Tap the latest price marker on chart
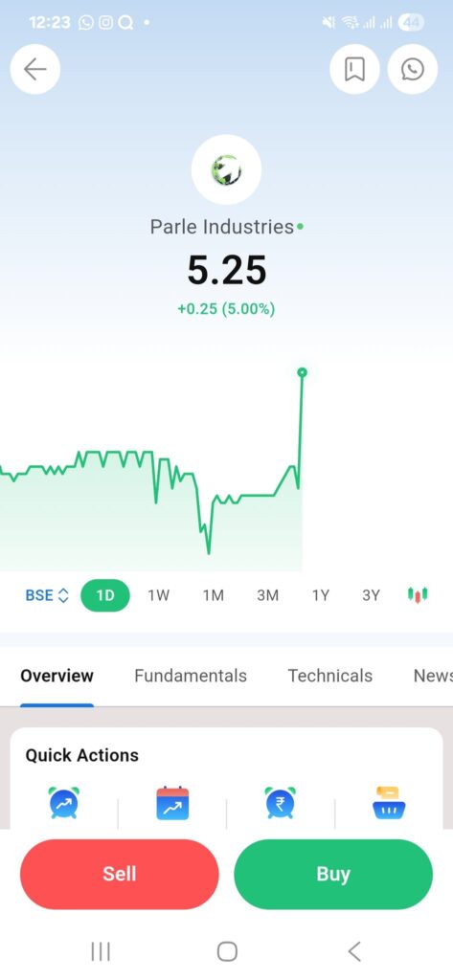The height and width of the screenshot is (980, 453). coord(303,372)
